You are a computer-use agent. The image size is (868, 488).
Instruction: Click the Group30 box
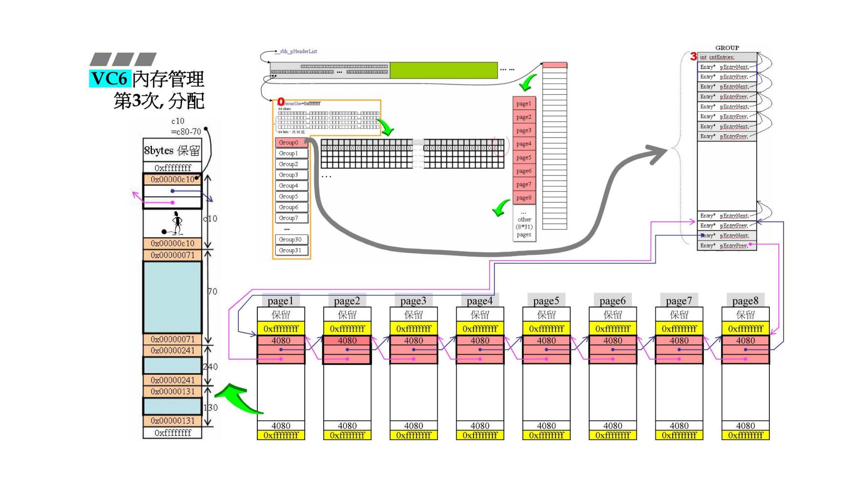pos(291,239)
